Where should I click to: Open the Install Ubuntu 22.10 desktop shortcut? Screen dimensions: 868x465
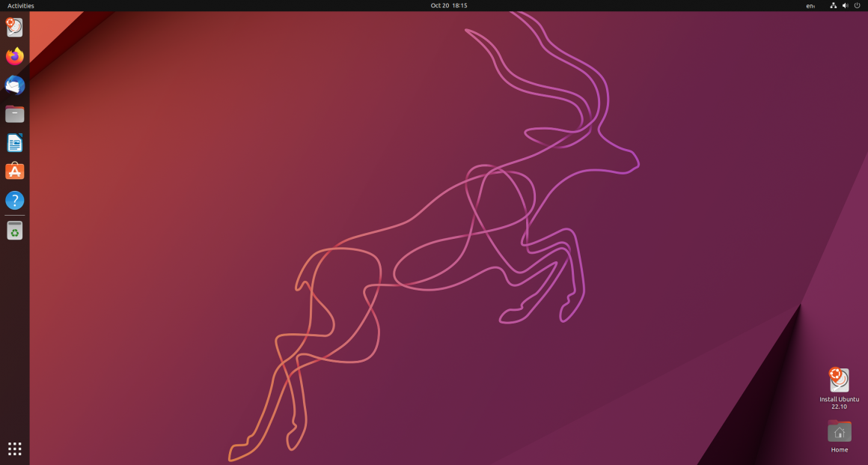[x=839, y=378]
